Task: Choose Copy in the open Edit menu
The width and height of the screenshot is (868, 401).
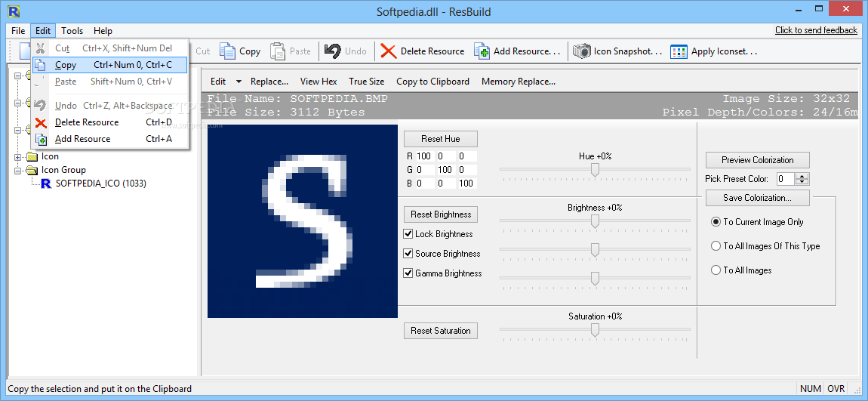Action: point(110,65)
